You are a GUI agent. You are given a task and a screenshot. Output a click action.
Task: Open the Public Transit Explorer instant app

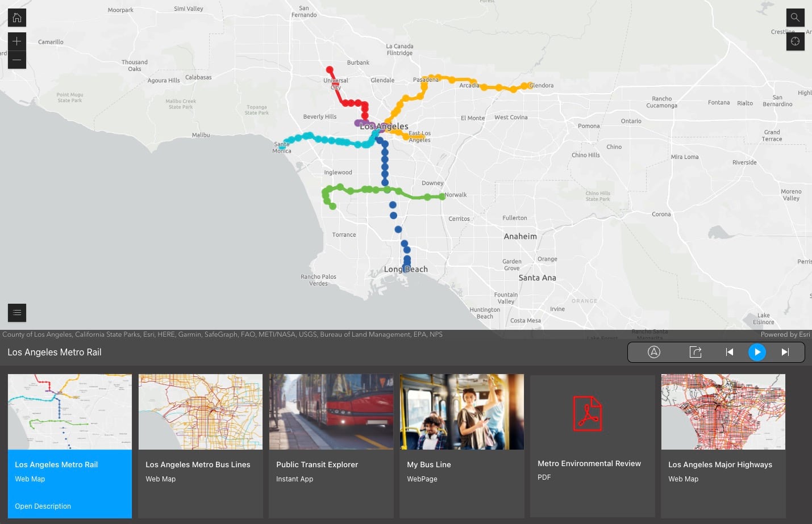click(331, 446)
